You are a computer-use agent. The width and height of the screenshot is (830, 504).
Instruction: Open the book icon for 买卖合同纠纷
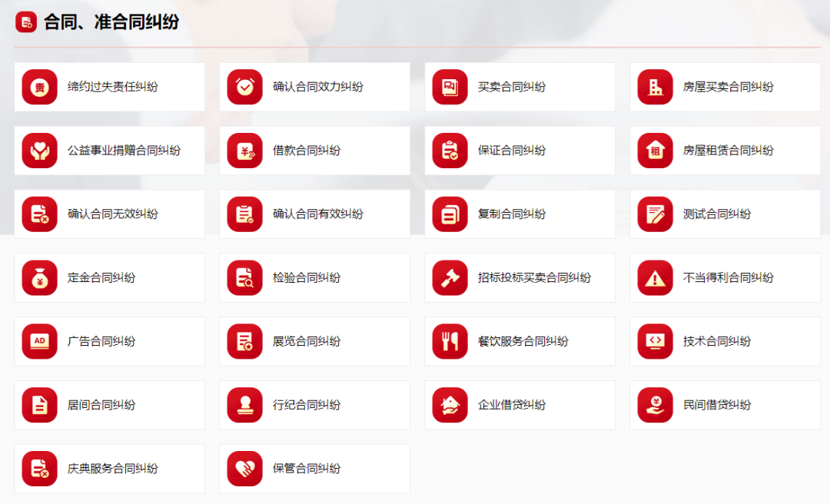coord(450,87)
